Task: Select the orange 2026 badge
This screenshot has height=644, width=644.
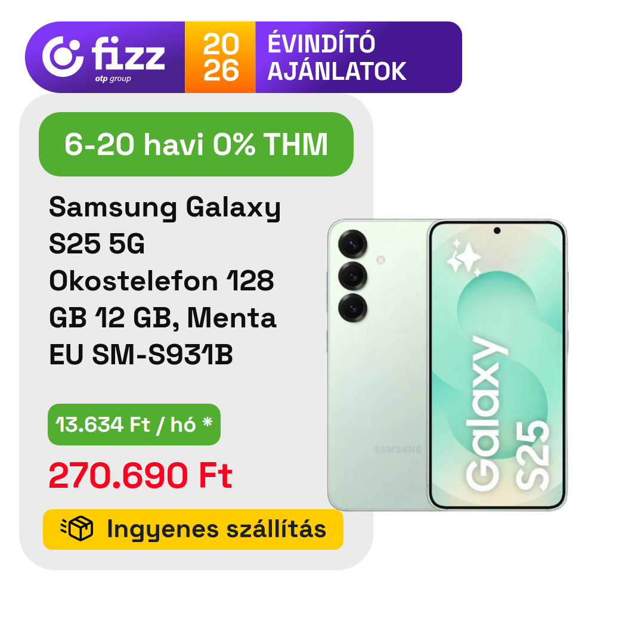Action: click(220, 57)
